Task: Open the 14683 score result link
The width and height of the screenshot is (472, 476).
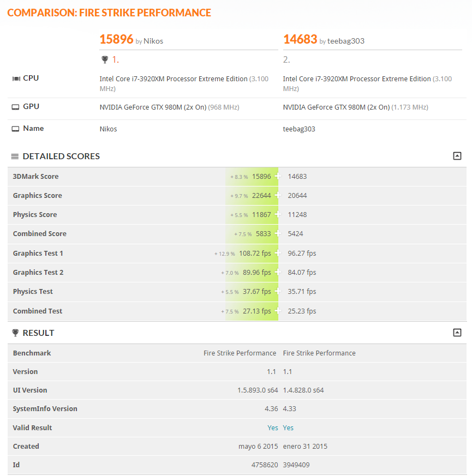Action: (x=300, y=39)
